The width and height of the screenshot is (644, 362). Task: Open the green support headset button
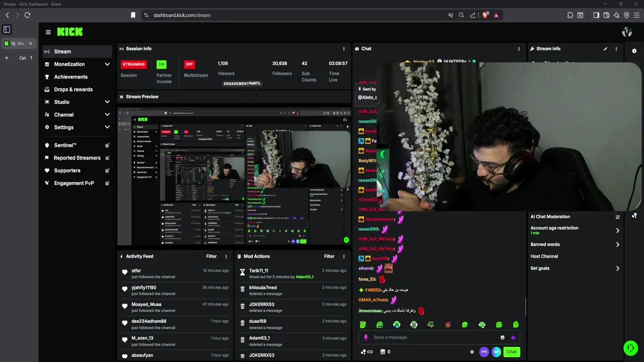click(x=630, y=347)
